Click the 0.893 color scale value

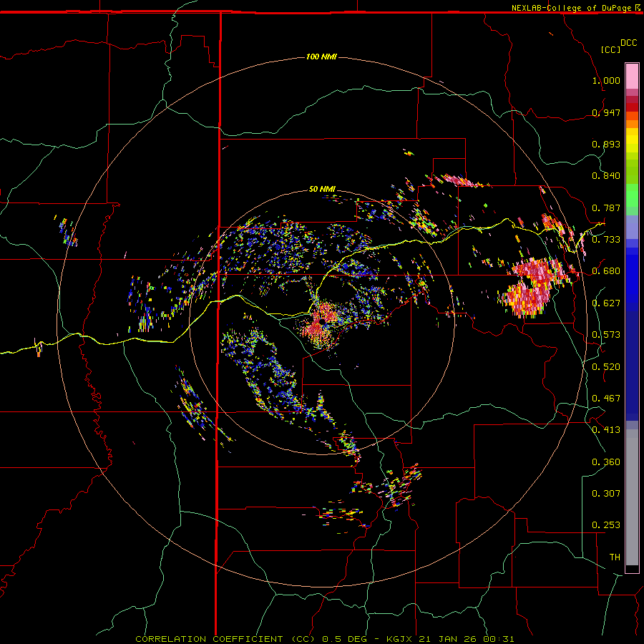point(606,144)
